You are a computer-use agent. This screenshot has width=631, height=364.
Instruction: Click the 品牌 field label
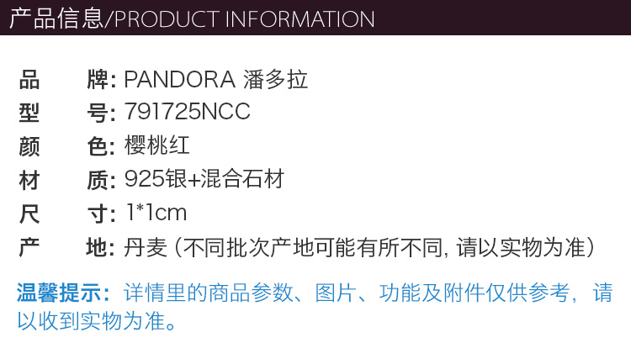(x=67, y=80)
